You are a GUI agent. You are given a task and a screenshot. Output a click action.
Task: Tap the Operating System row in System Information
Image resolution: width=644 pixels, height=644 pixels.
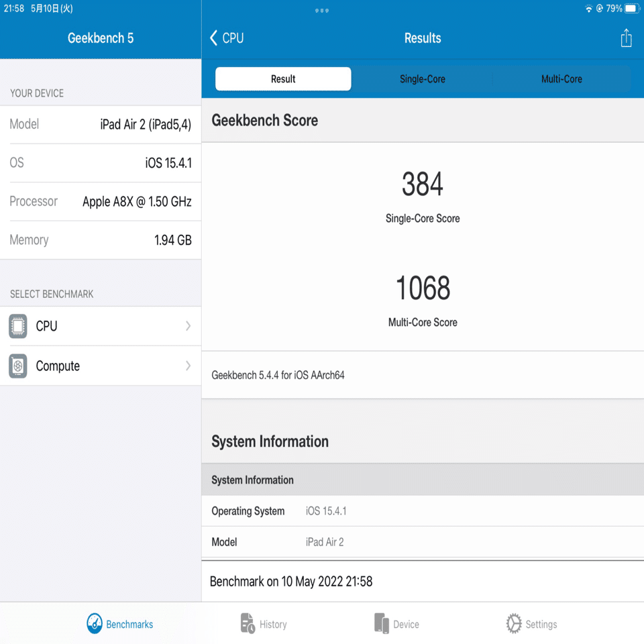[x=423, y=511]
